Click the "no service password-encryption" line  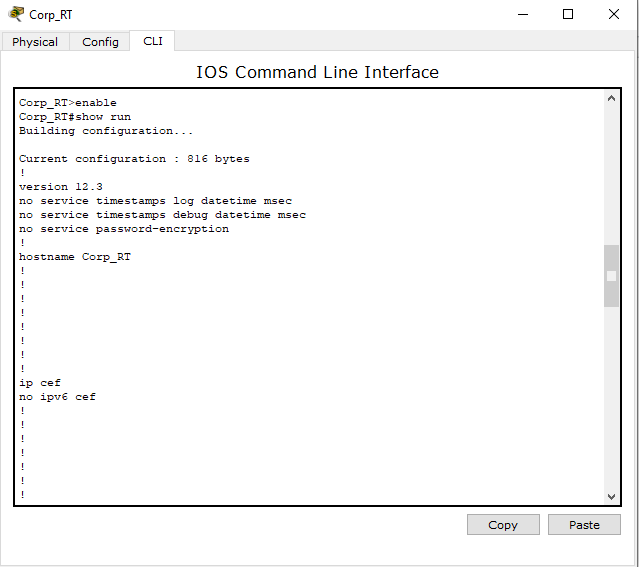pos(124,229)
